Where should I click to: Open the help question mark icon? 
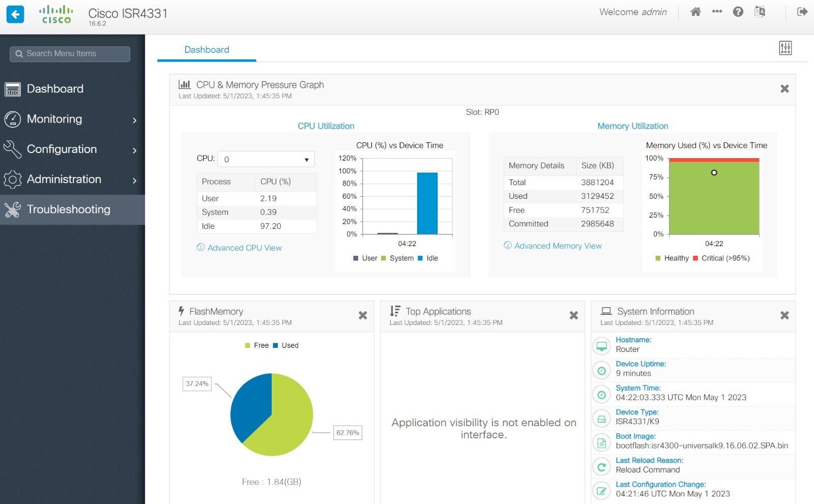click(x=738, y=12)
